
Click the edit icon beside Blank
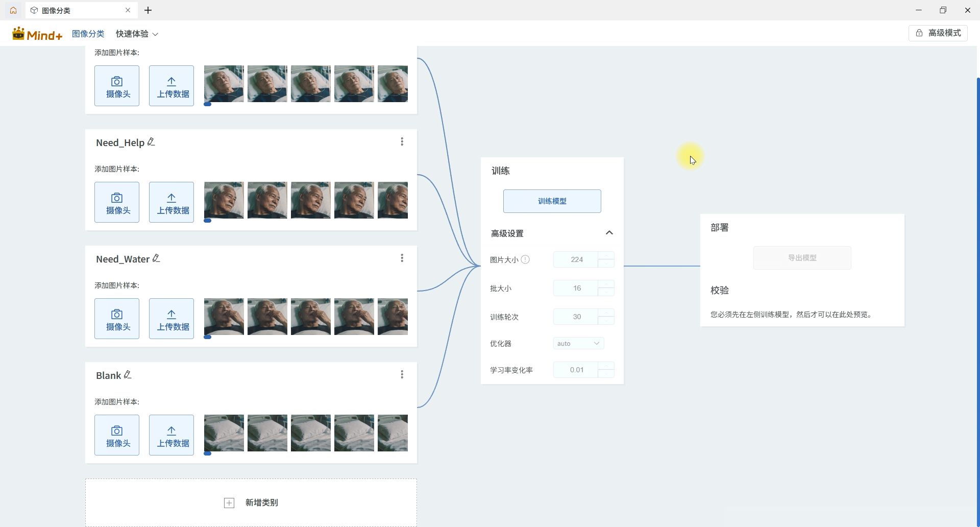coord(128,375)
